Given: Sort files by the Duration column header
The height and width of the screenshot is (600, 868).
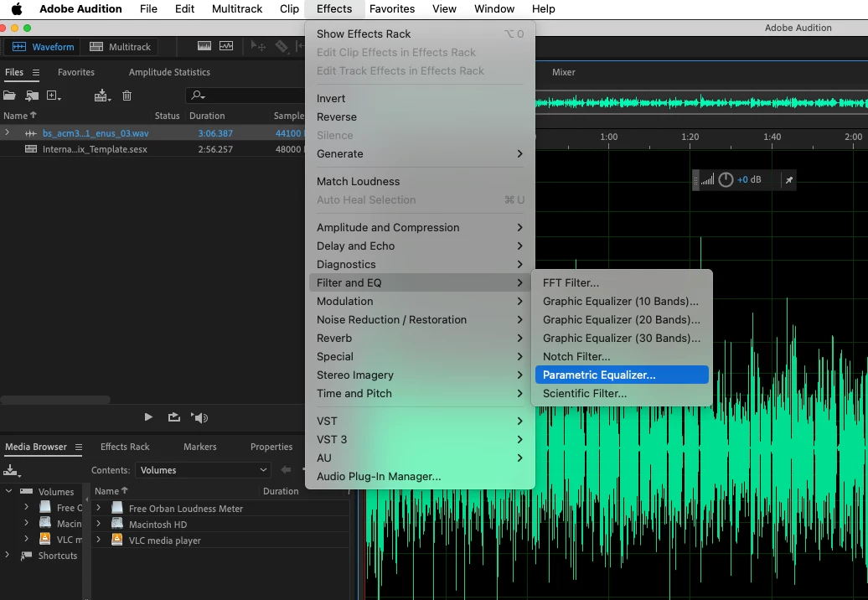Looking at the screenshot, I should (207, 116).
